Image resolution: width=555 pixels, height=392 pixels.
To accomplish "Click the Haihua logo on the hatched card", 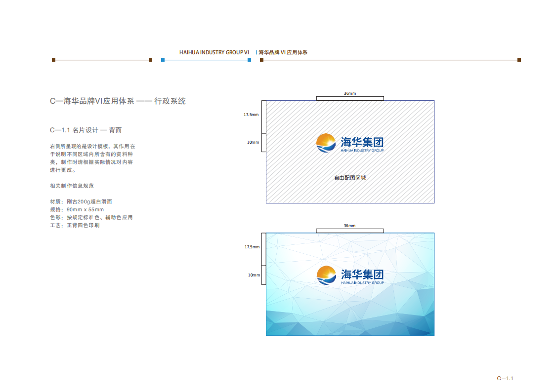I will point(349,143).
